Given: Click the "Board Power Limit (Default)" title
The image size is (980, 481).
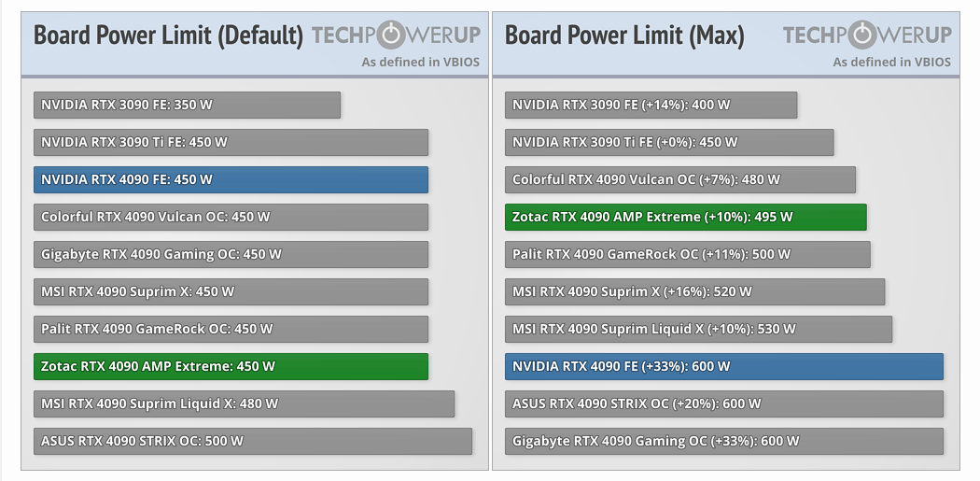Looking at the screenshot, I should [x=168, y=35].
